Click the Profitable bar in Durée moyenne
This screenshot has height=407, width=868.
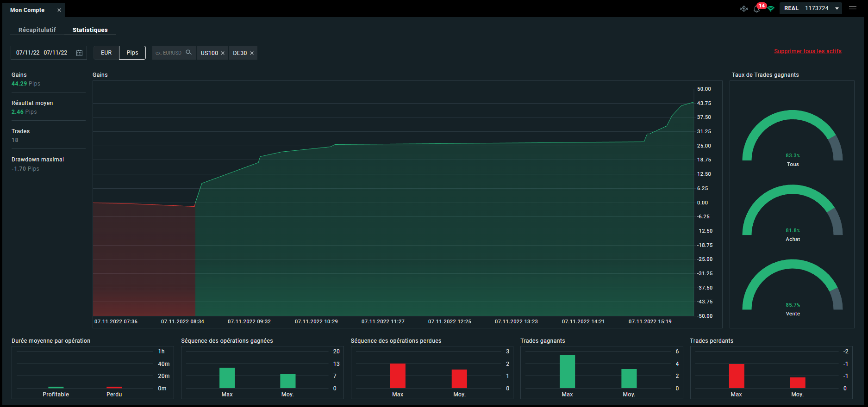tap(56, 388)
